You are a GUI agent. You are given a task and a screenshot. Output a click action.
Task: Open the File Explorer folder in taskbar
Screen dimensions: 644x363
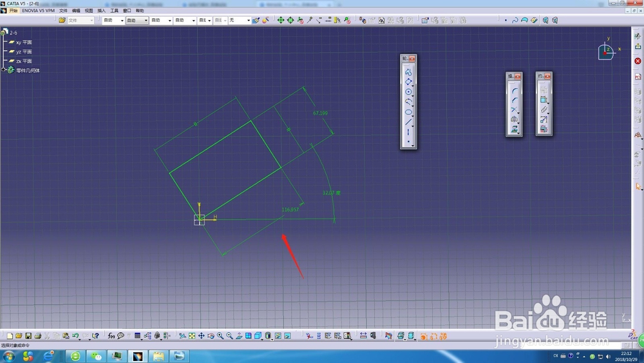158,356
